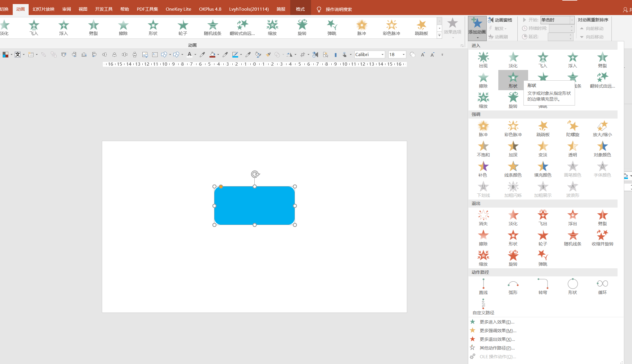632x364 pixels.
Task: Select 缩放 in the 进入 section
Action: [x=483, y=100]
